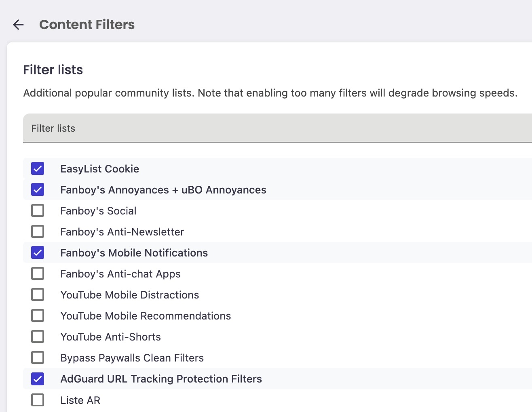
Task: Click the Bypass Paywalls Clean Filters text
Action: (132, 358)
